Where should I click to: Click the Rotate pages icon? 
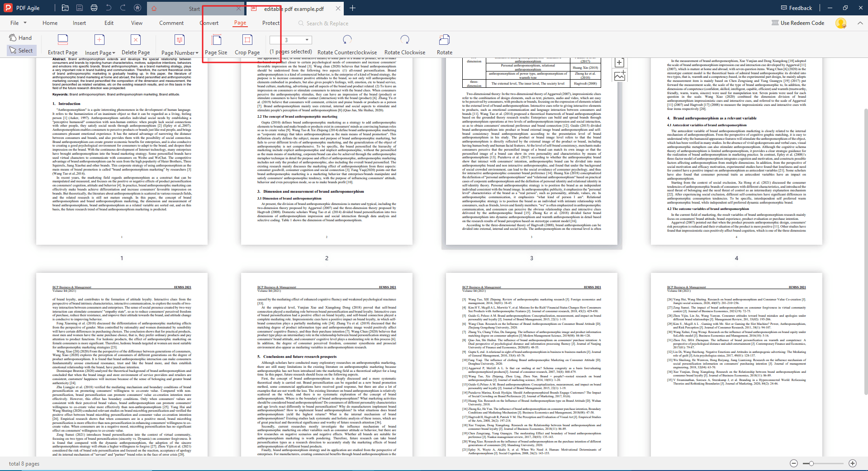(x=445, y=40)
